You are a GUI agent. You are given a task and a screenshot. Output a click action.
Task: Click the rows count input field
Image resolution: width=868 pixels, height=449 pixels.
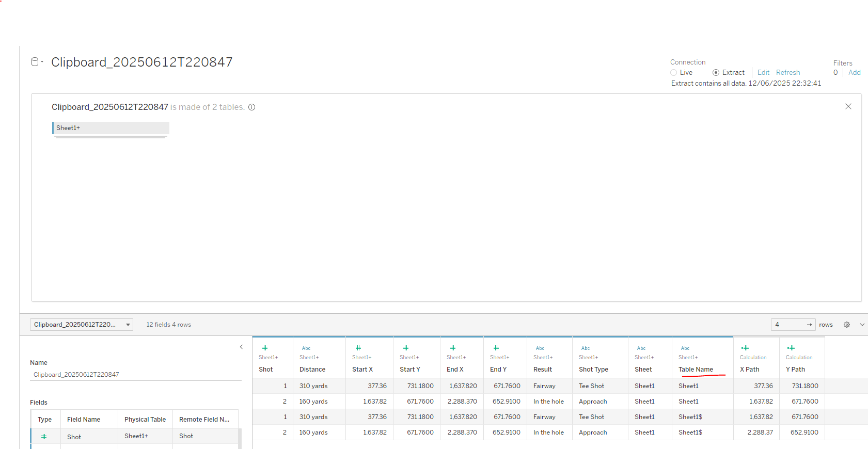789,325
